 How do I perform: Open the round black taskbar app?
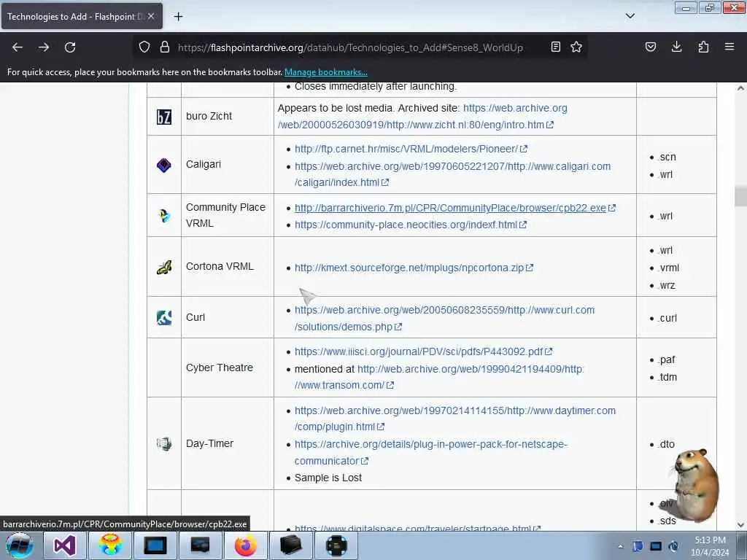tap(336, 545)
